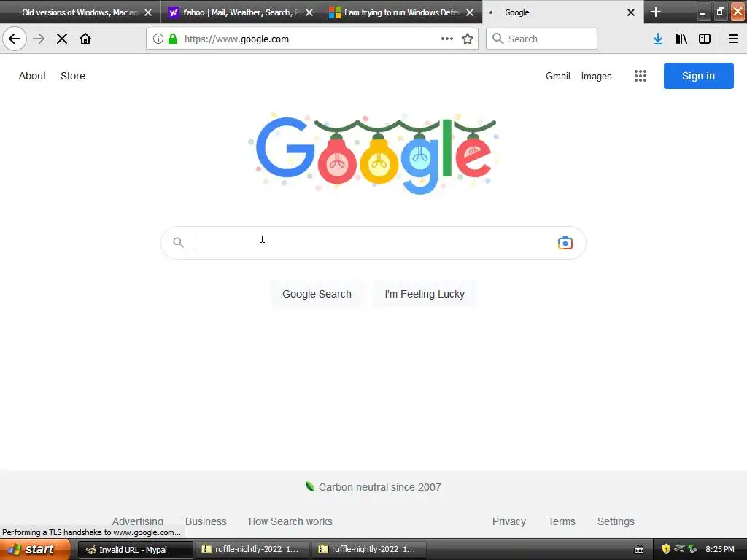747x560 pixels.
Task: Click the taskbar clock showing 8:25 PM
Action: tap(720, 549)
